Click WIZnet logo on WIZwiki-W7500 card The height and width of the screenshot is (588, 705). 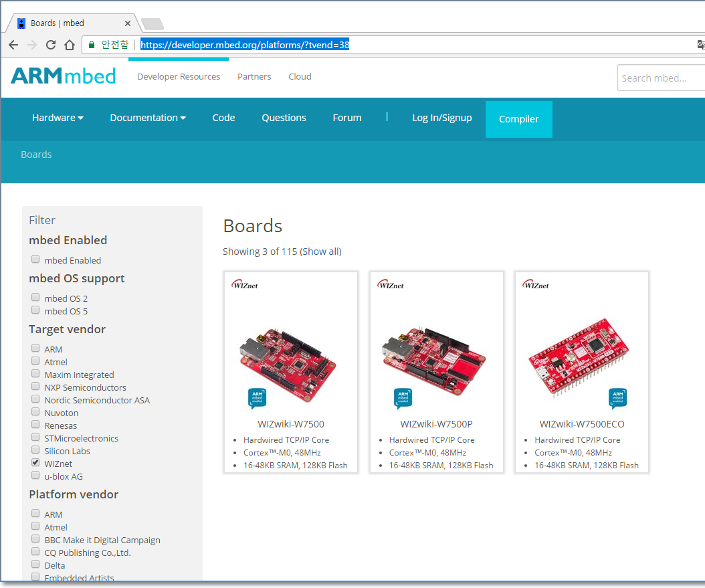[245, 284]
